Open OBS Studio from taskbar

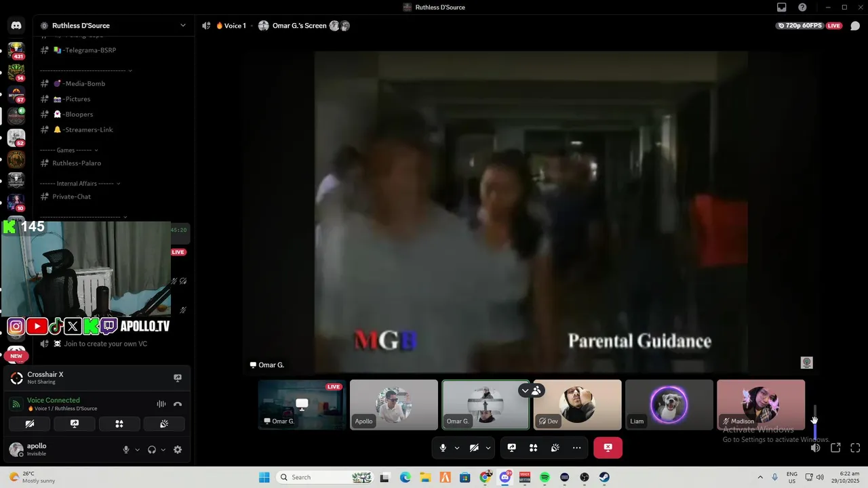(585, 477)
